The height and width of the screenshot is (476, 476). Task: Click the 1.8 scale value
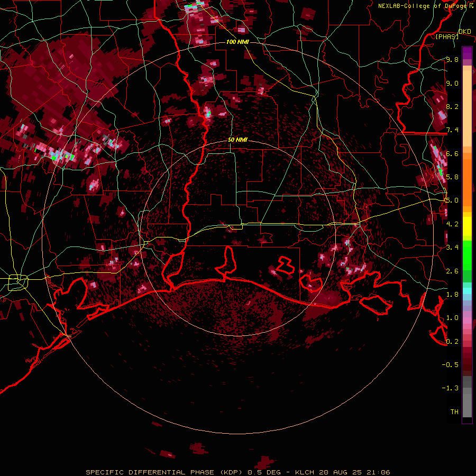pyautogui.click(x=452, y=295)
